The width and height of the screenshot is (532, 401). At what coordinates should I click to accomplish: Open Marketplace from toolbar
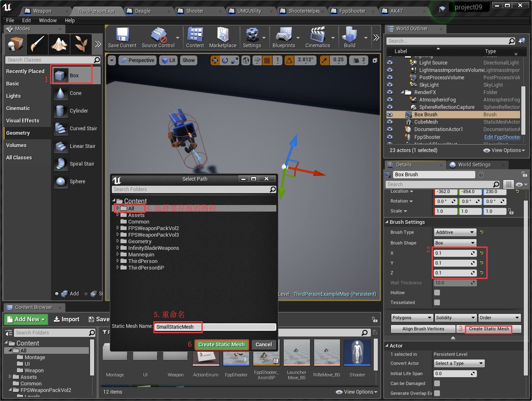tap(223, 37)
